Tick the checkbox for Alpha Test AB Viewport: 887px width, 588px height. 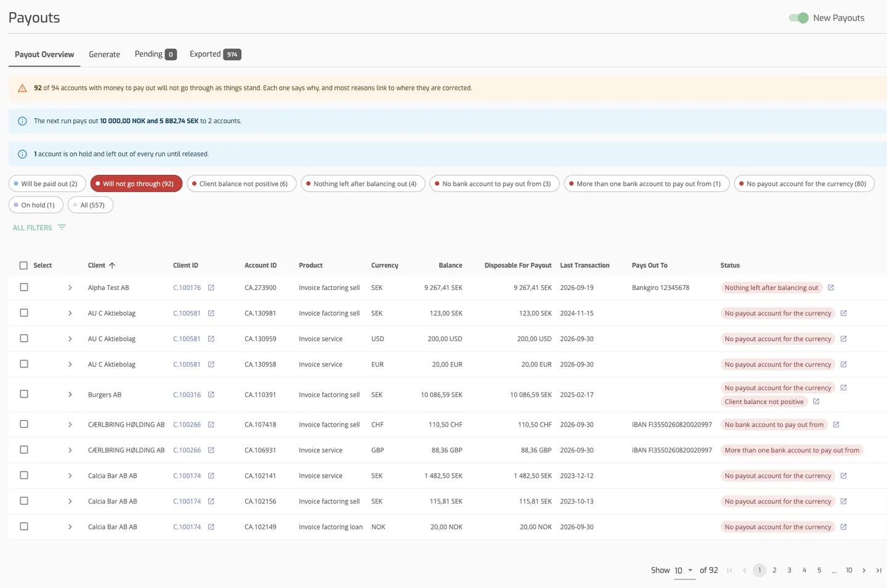click(x=24, y=288)
